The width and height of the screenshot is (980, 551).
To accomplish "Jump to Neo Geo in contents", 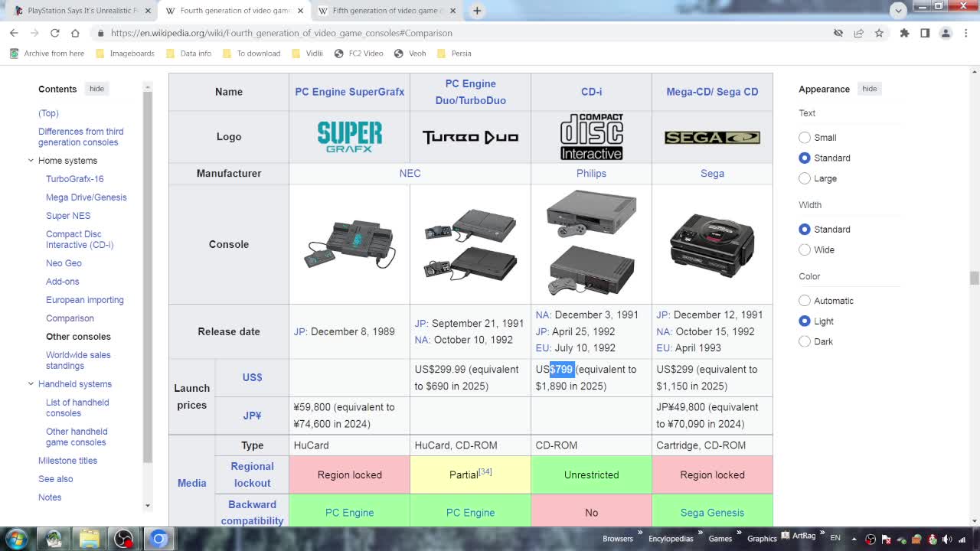I will pyautogui.click(x=64, y=263).
